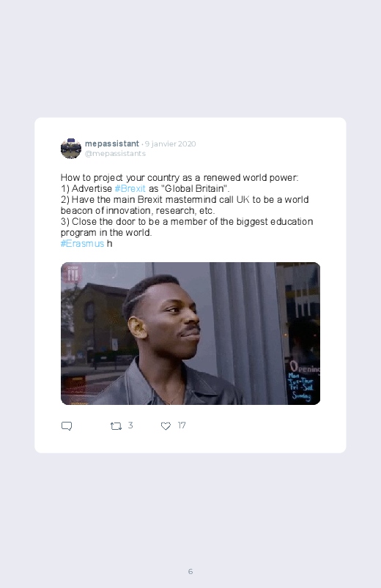381x588 pixels.
Task: Click the reply speech bubble icon
Action: (67, 426)
